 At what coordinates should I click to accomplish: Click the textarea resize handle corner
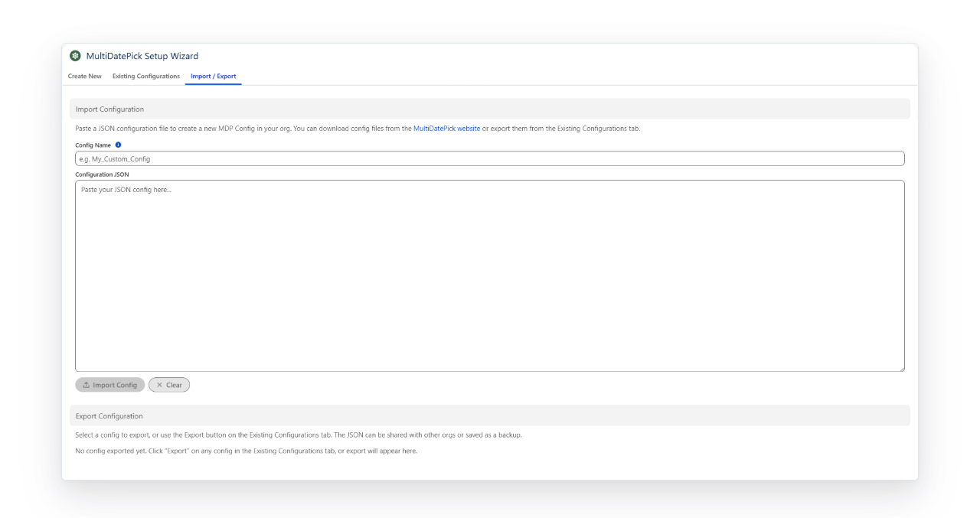pos(901,368)
